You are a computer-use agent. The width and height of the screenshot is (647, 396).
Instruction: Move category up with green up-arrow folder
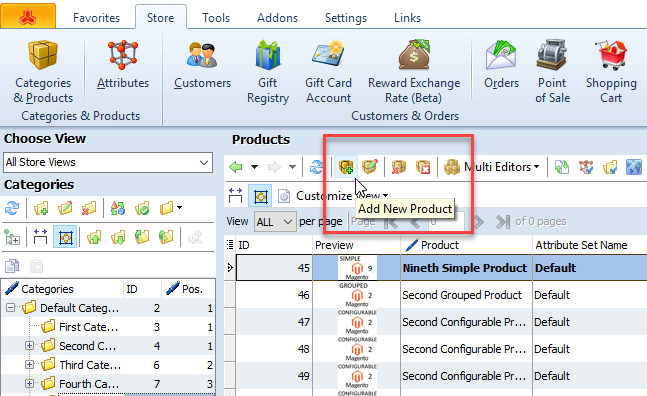[x=94, y=237]
